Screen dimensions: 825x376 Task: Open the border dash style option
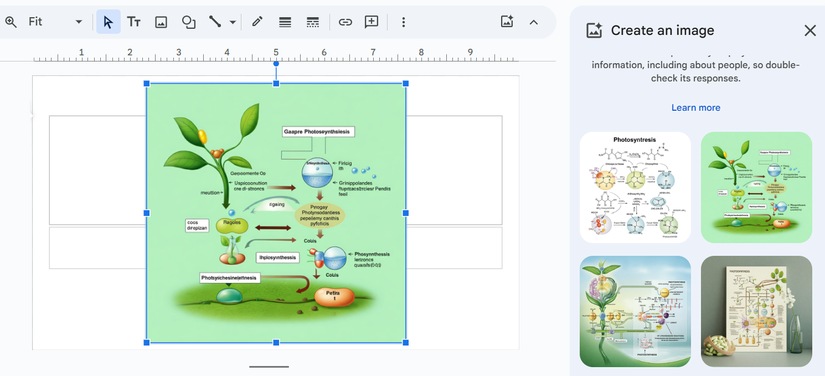click(x=313, y=22)
